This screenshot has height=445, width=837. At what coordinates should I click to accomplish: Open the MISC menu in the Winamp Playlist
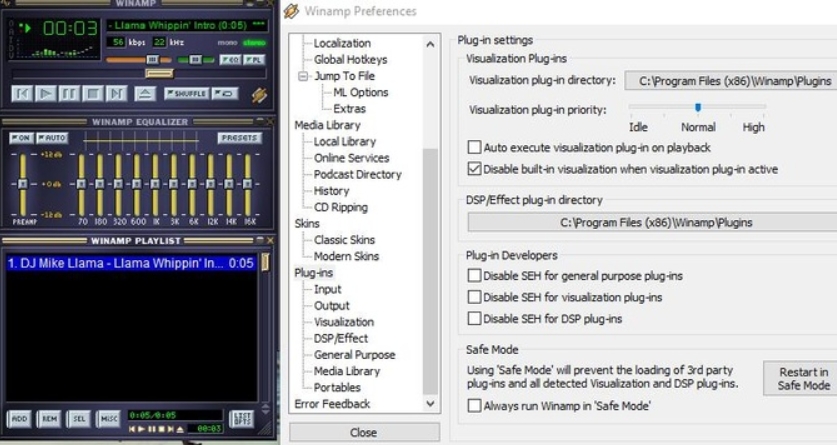coord(109,419)
